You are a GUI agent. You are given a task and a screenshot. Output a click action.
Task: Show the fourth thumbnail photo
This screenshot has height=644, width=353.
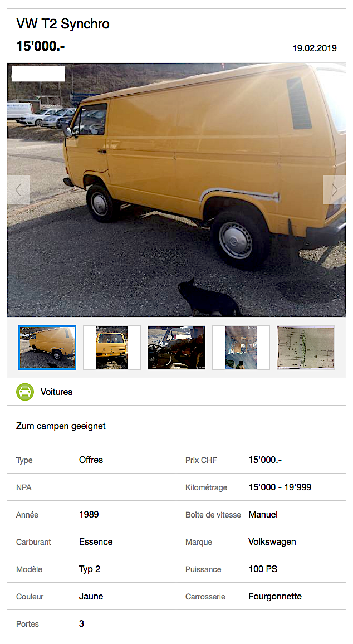[241, 348]
